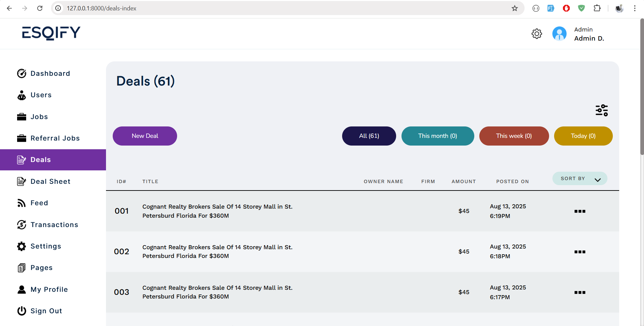
Task: Click the ESQIFY logo
Action: [x=51, y=33]
